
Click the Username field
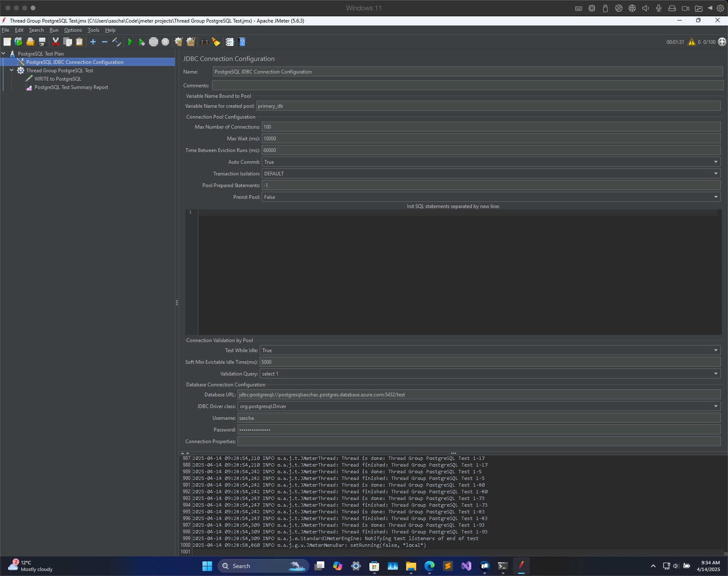pyautogui.click(x=479, y=418)
